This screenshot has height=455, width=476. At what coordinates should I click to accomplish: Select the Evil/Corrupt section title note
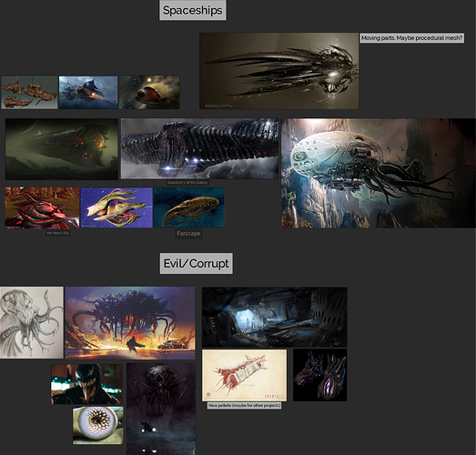click(197, 264)
